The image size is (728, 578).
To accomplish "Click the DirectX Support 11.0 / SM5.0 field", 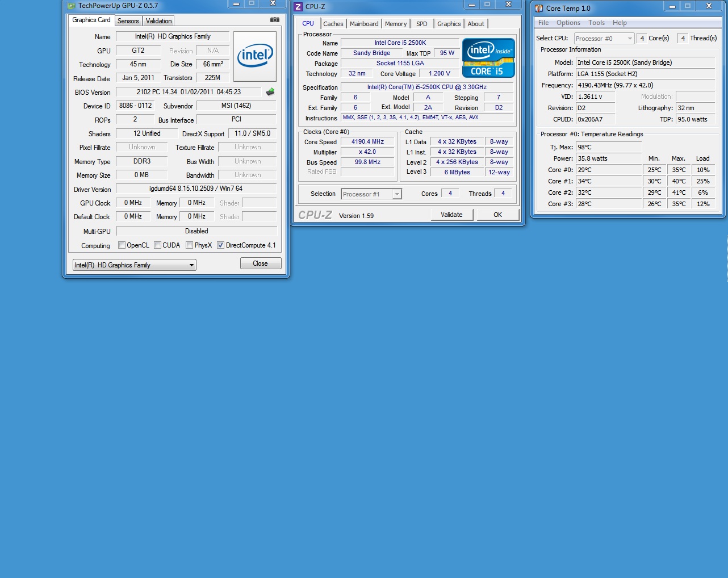I will click(252, 133).
